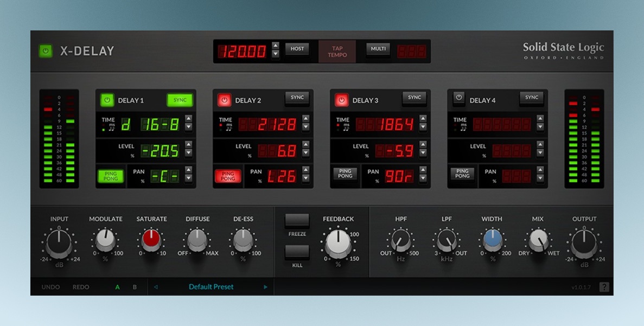The image size is (644, 326).
Task: Open the Default Preset name field
Action: pyautogui.click(x=211, y=287)
